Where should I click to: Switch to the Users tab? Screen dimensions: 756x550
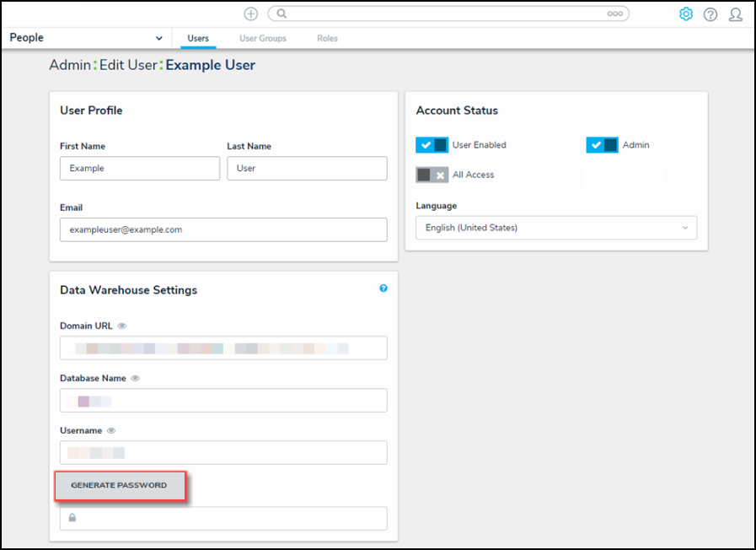pos(198,38)
